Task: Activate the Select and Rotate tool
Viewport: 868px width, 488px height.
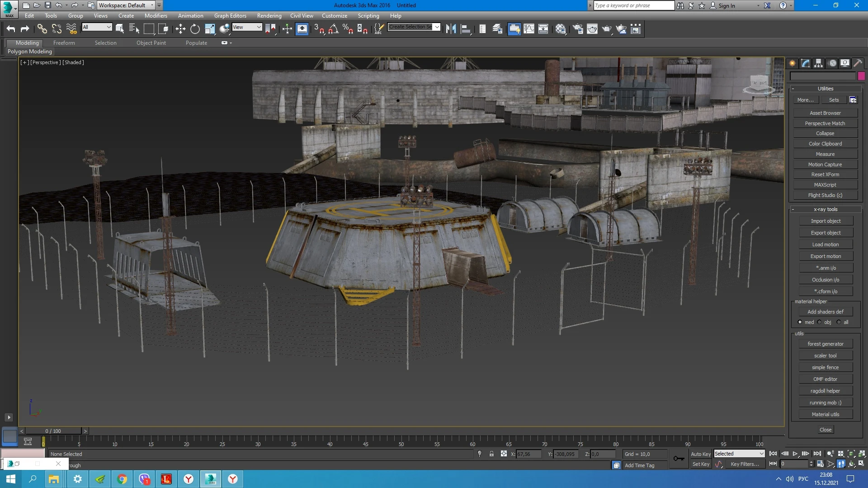Action: 195,29
